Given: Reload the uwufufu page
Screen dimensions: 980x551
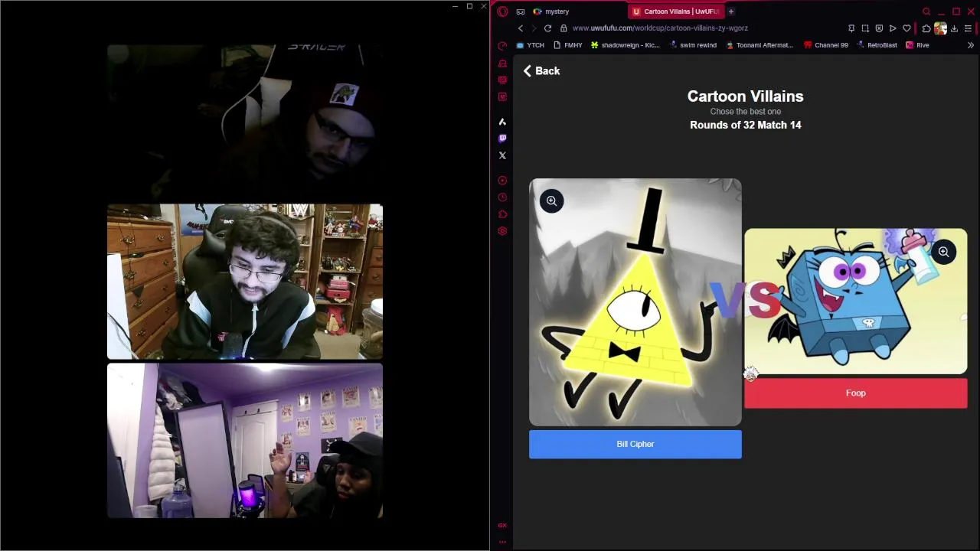Looking at the screenshot, I should [547, 28].
